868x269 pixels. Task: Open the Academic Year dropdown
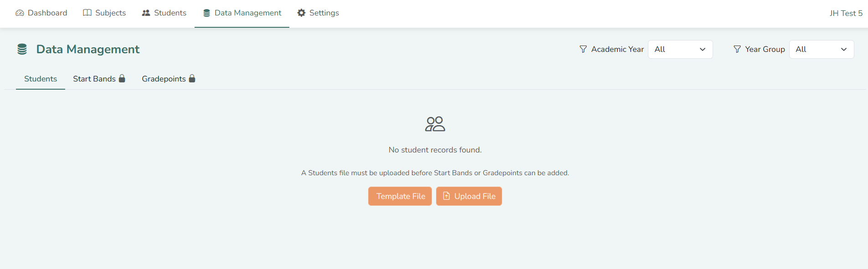click(x=680, y=49)
